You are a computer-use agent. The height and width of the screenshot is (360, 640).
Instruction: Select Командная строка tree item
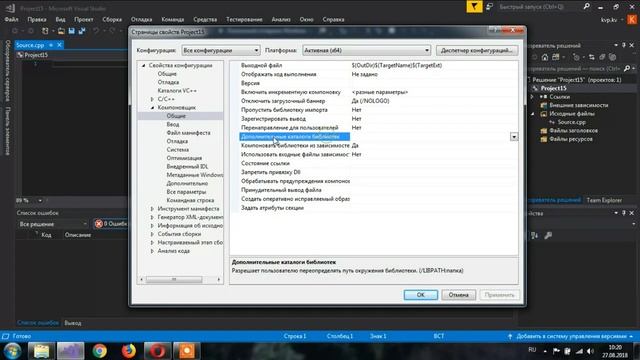(190, 200)
